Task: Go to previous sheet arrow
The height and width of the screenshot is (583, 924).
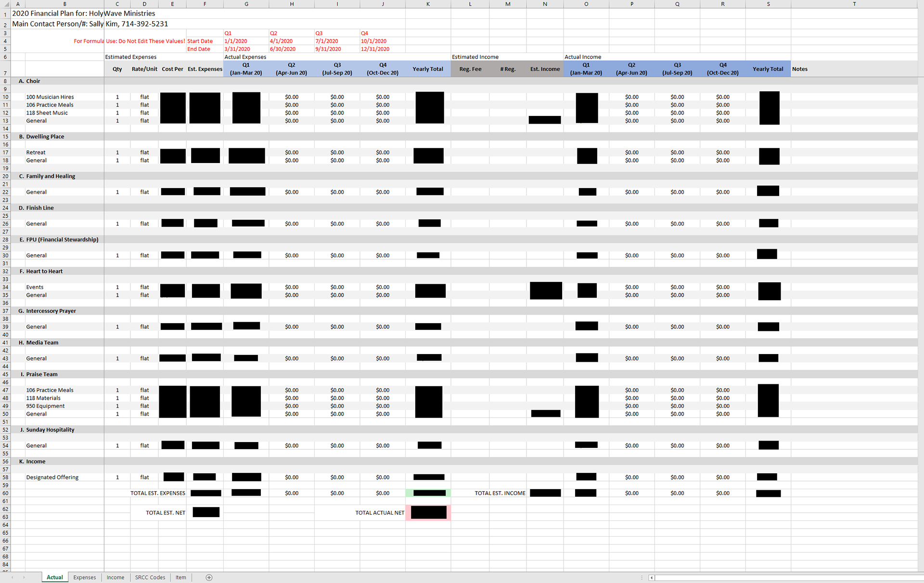Action: pyautogui.click(x=13, y=577)
